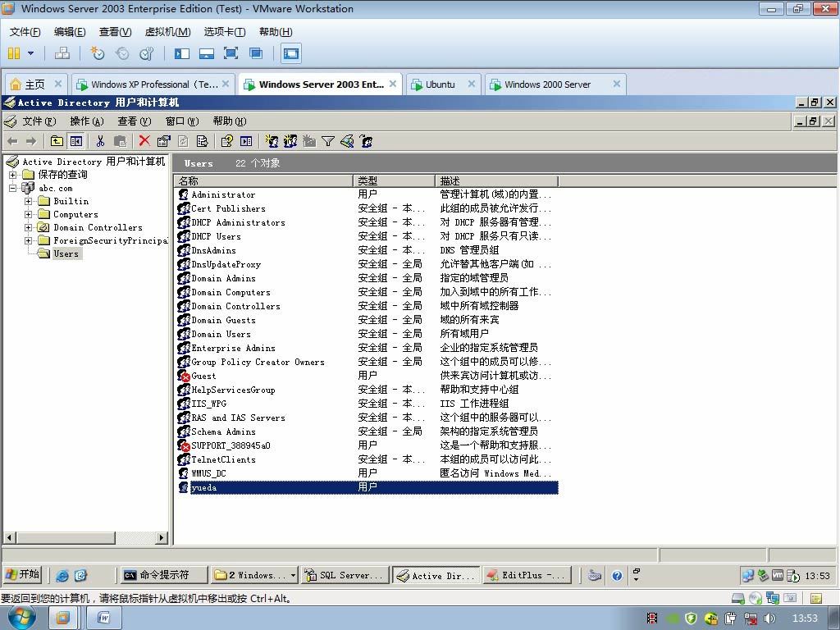Viewport: 840px width, 630px height.
Task: Click the send Ctrl+Alt+Del icon in the VMware toolbar
Action: 62,53
